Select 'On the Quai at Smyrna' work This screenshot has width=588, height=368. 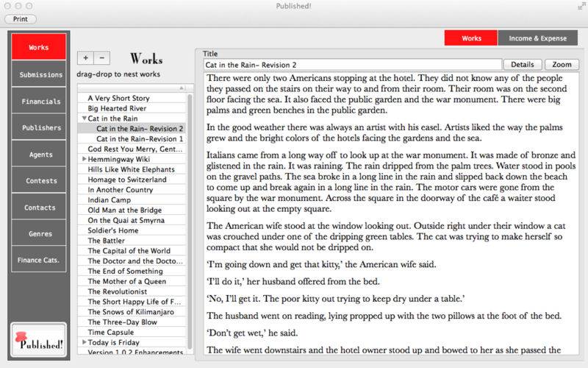click(132, 220)
